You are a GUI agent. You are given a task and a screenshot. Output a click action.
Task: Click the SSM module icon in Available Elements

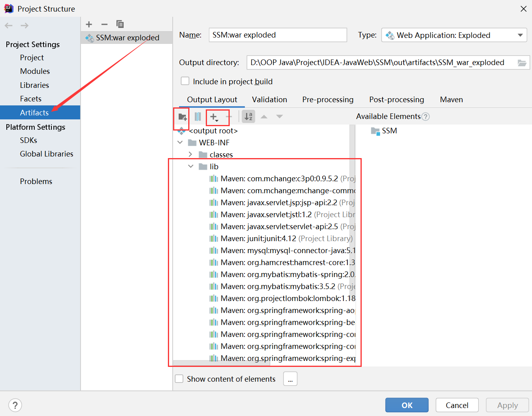[375, 131]
